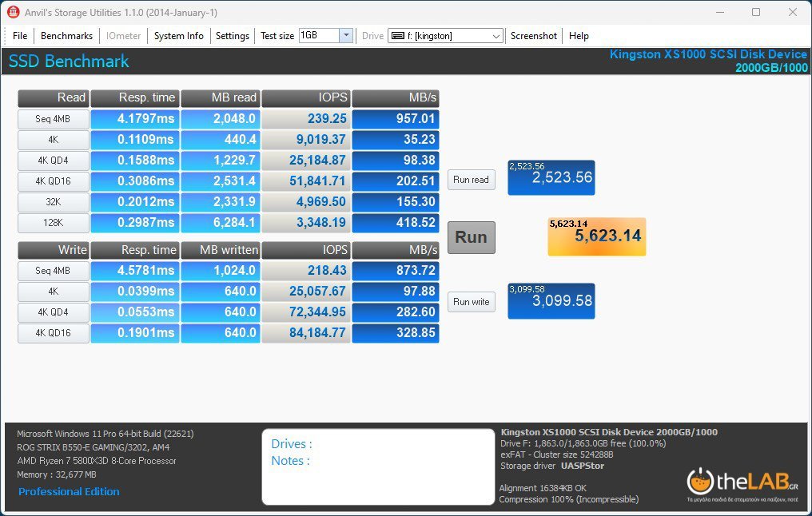Viewport: 812px width, 516px height.
Task: Click the 72,344.95 IOPS value
Action: pos(306,312)
